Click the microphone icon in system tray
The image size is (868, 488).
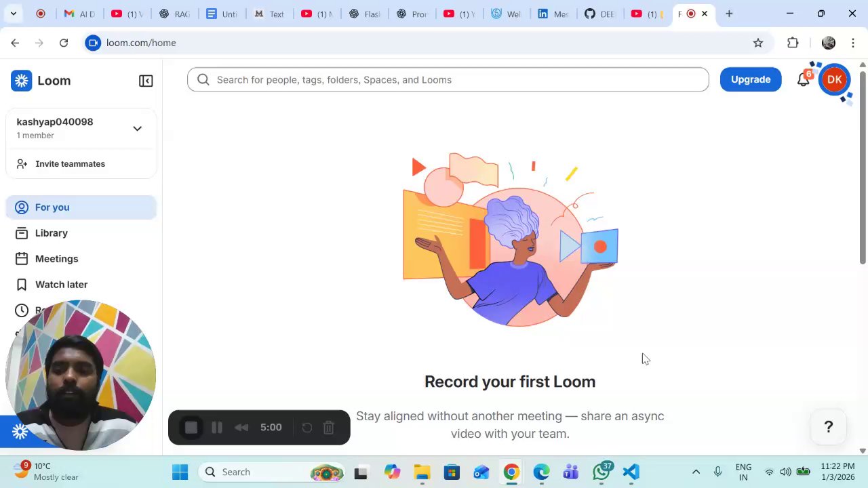point(717,472)
